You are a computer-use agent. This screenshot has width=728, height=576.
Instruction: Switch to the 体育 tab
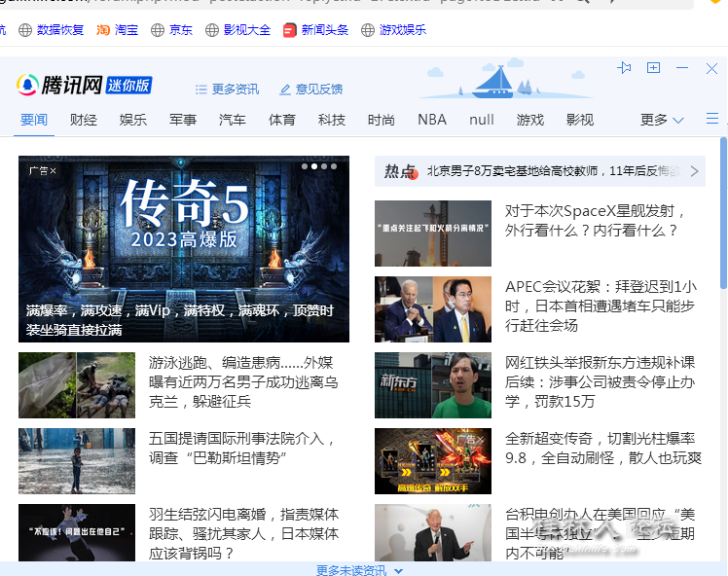282,120
